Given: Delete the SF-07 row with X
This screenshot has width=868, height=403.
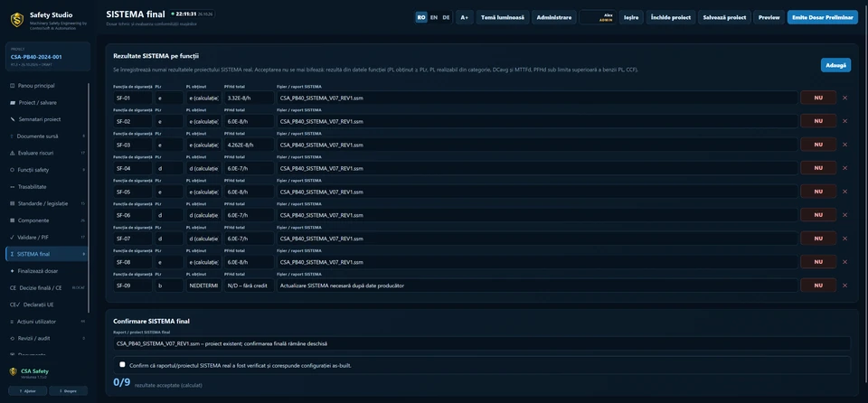Looking at the screenshot, I should [x=844, y=239].
